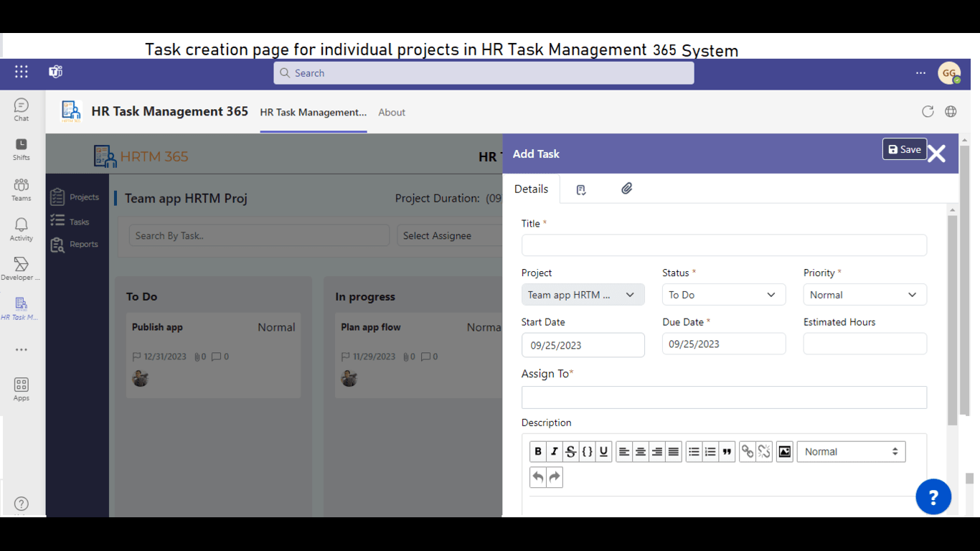Insert bulleted list in description

[694, 451]
